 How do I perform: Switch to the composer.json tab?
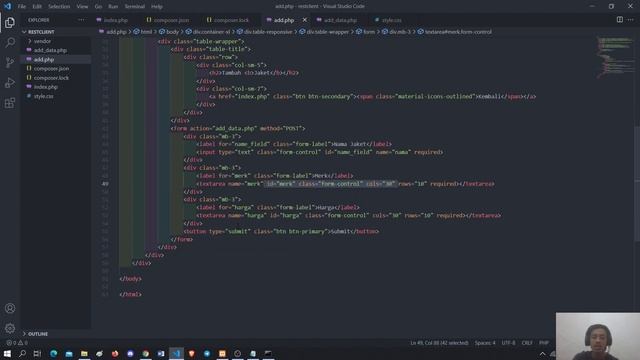[171, 20]
